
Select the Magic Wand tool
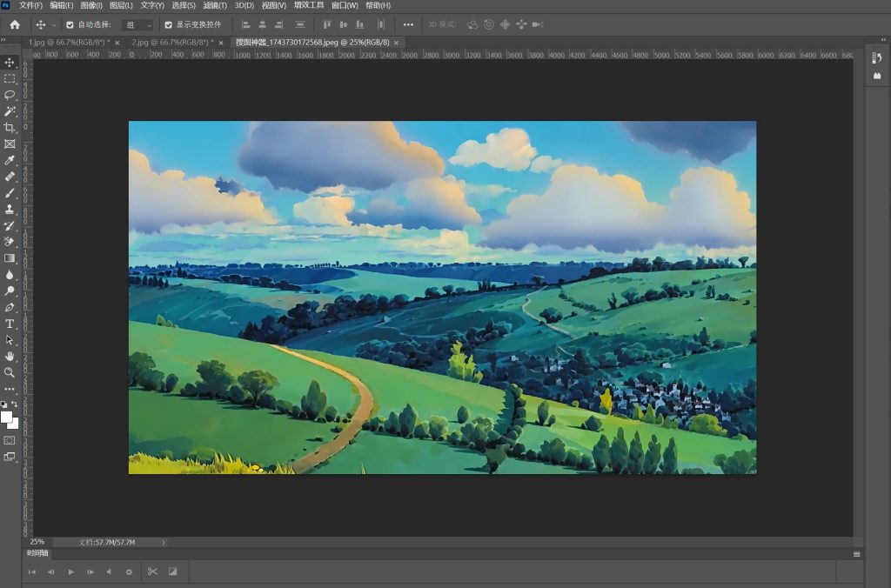point(10,111)
